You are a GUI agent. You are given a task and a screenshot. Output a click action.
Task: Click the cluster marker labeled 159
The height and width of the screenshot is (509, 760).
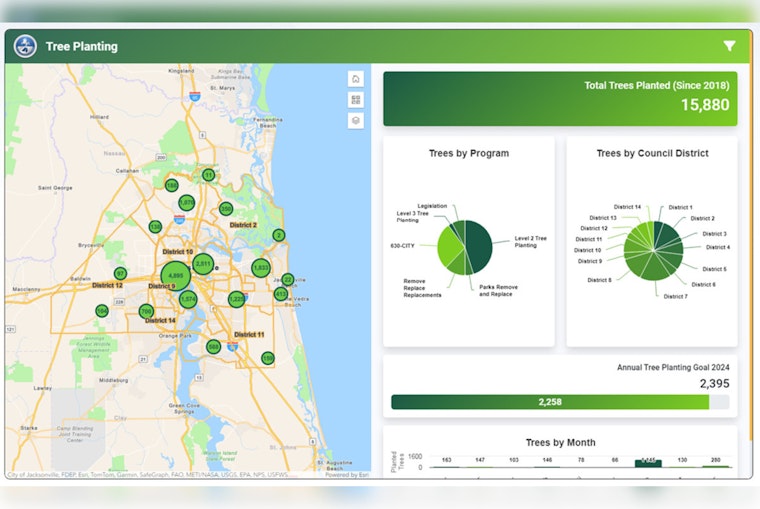[268, 358]
